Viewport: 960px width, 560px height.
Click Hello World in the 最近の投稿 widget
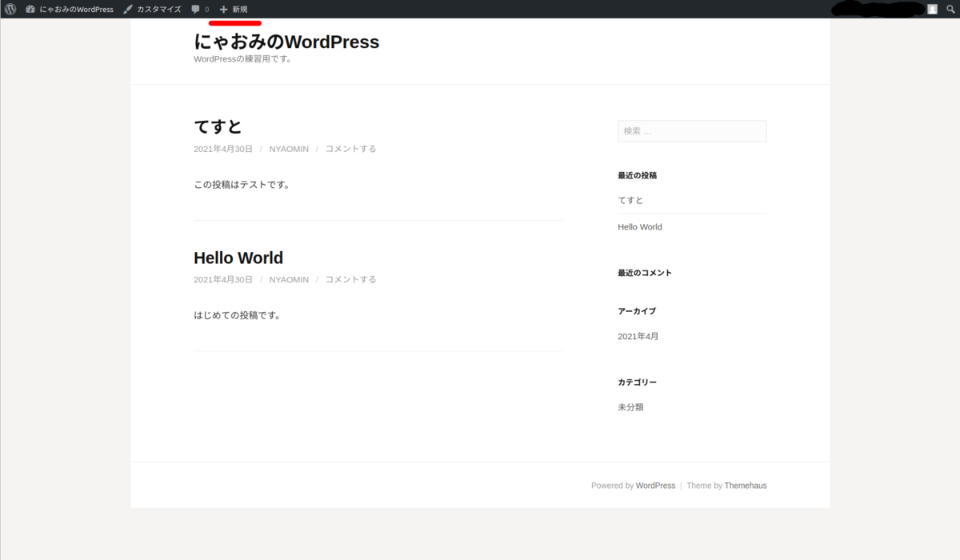(x=640, y=227)
